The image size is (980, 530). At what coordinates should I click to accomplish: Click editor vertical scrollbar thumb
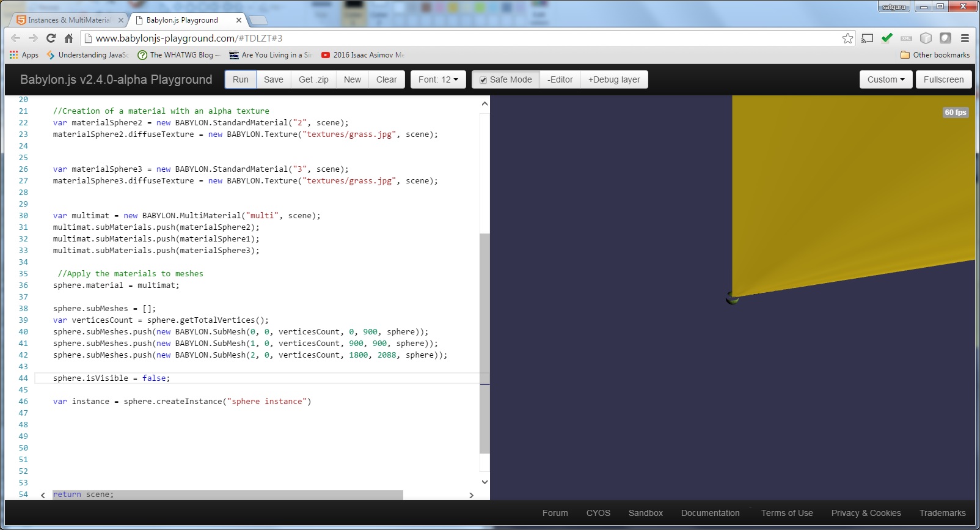tap(485, 343)
